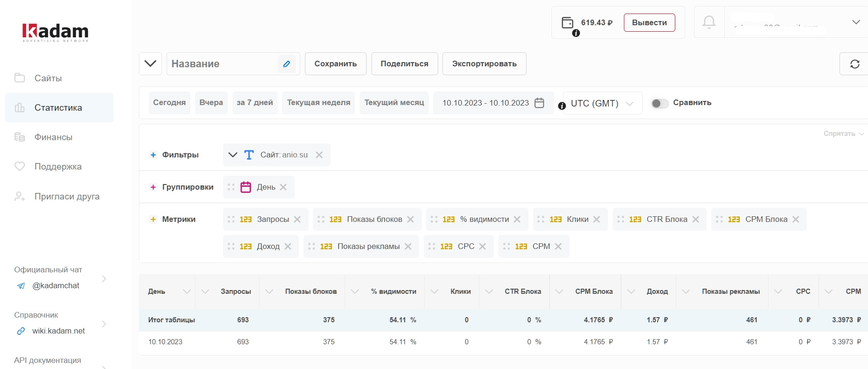This screenshot has height=369, width=868.
Task: Select the Сегодня period tab
Action: coord(169,103)
